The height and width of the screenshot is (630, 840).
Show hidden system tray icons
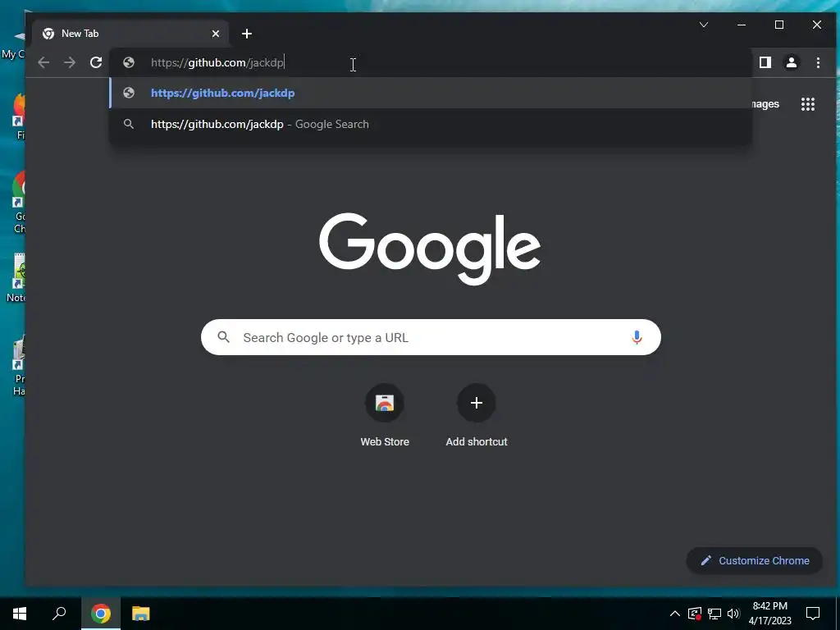675,614
